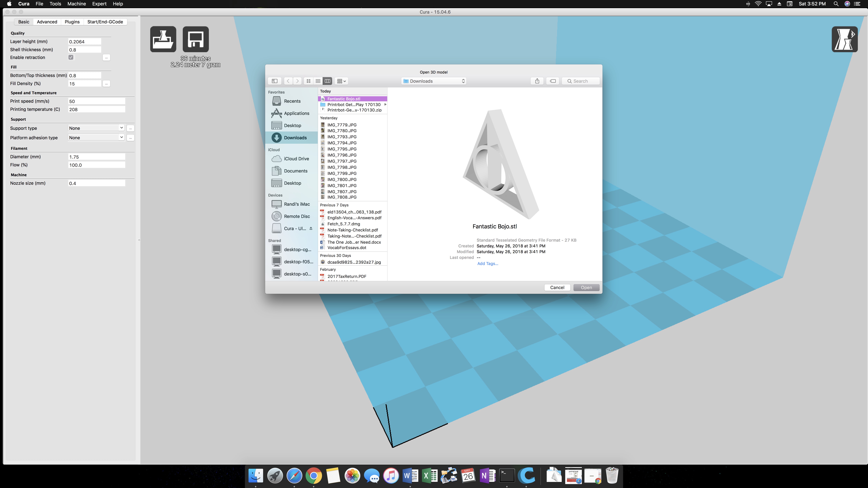
Task: Open Support type settings ellipsis button
Action: click(x=130, y=128)
